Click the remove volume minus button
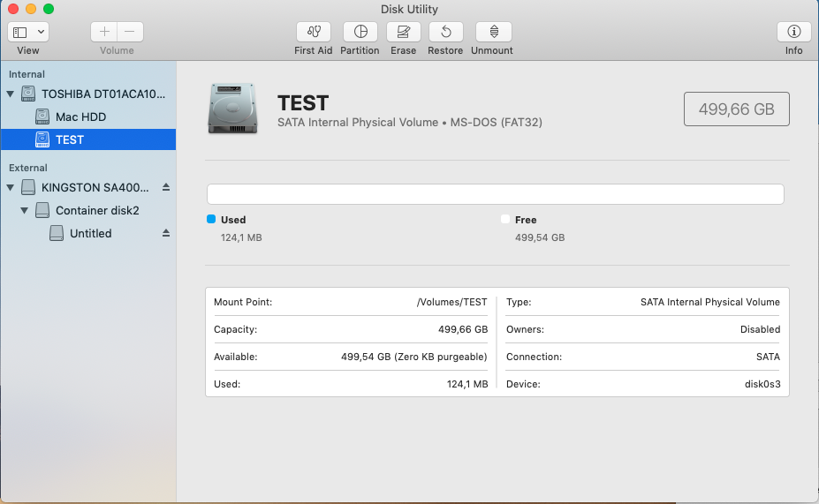 coord(130,32)
